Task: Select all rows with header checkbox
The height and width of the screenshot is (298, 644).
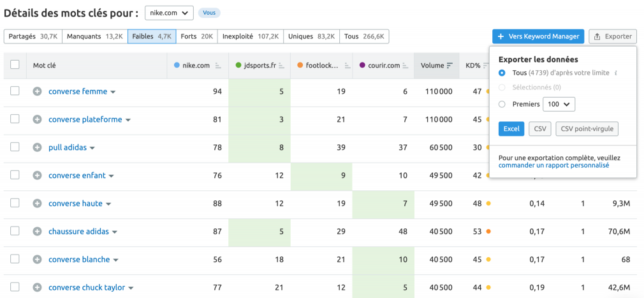Action: [x=15, y=64]
